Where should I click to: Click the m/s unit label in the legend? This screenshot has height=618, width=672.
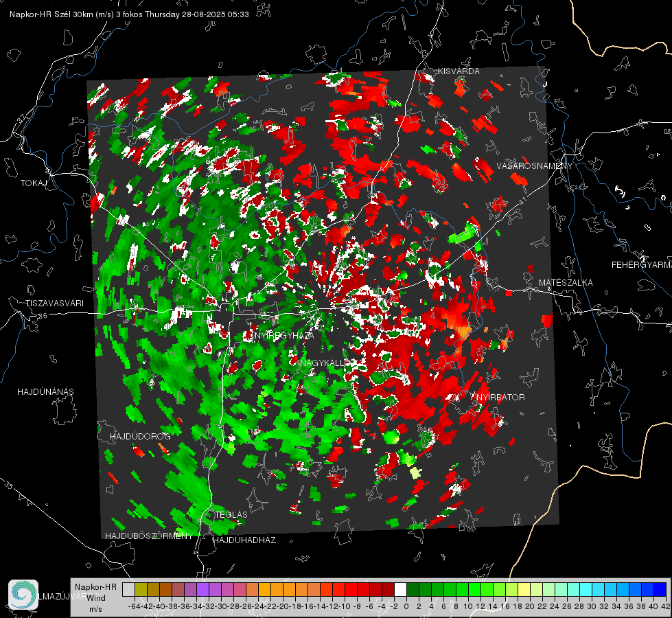pyautogui.click(x=95, y=609)
